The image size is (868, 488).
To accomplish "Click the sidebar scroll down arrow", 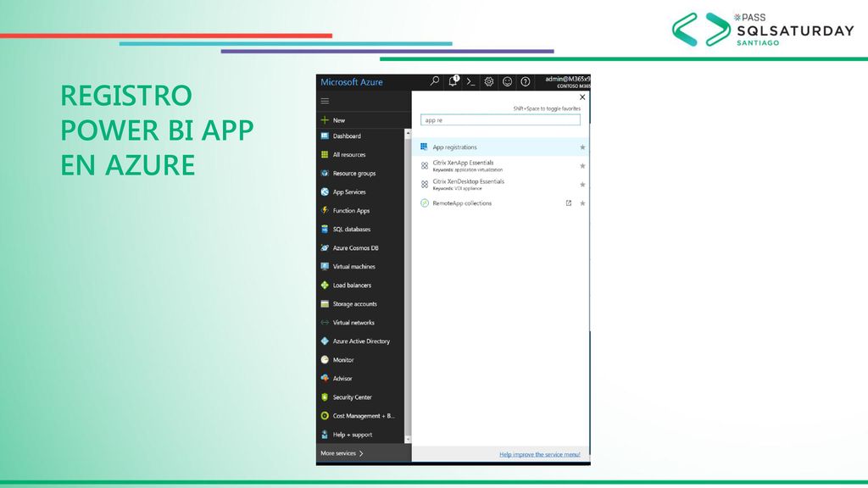I will (408, 440).
